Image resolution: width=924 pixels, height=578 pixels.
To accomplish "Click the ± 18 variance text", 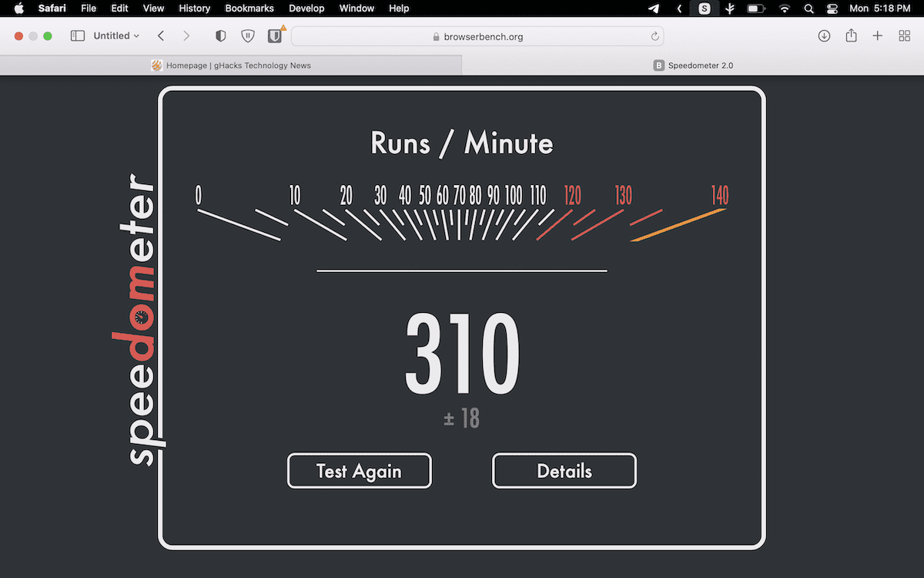I will point(462,418).
